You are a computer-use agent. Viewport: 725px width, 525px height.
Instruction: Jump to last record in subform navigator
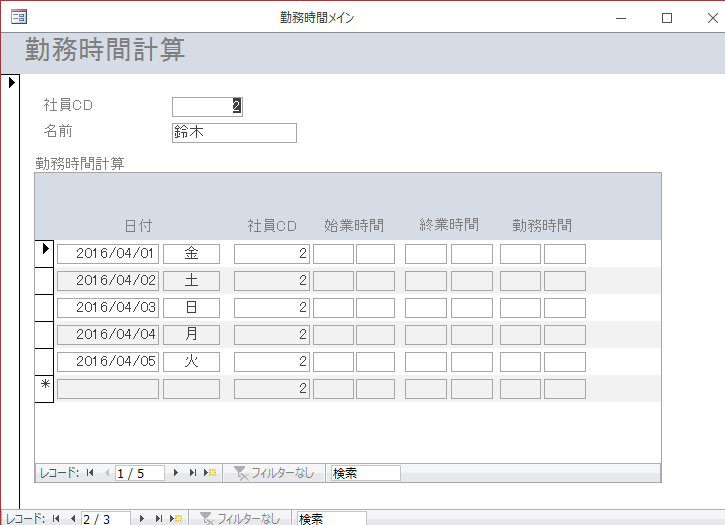coord(193,473)
